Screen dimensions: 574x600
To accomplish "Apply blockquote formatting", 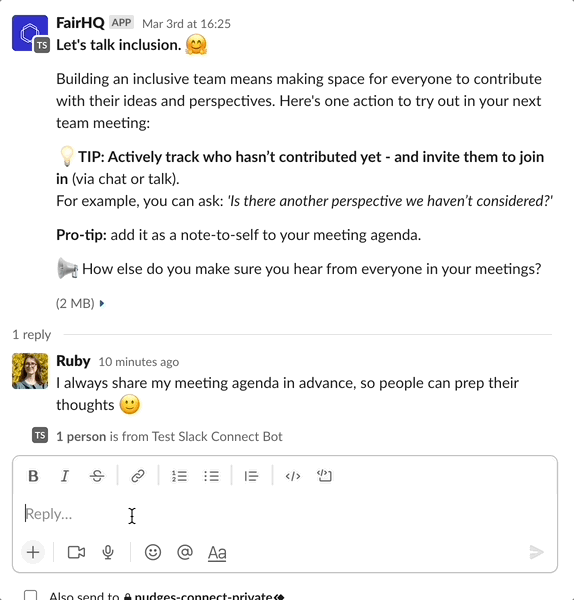I will tap(251, 476).
